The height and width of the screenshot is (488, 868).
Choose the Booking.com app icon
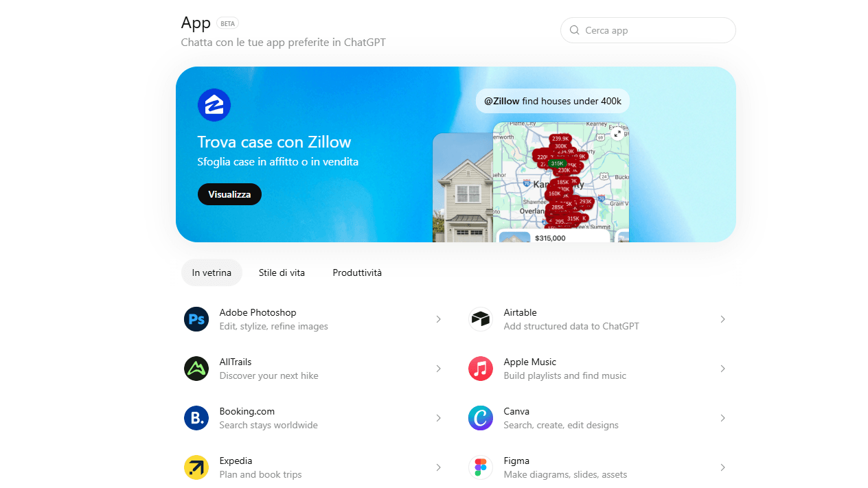pos(196,418)
